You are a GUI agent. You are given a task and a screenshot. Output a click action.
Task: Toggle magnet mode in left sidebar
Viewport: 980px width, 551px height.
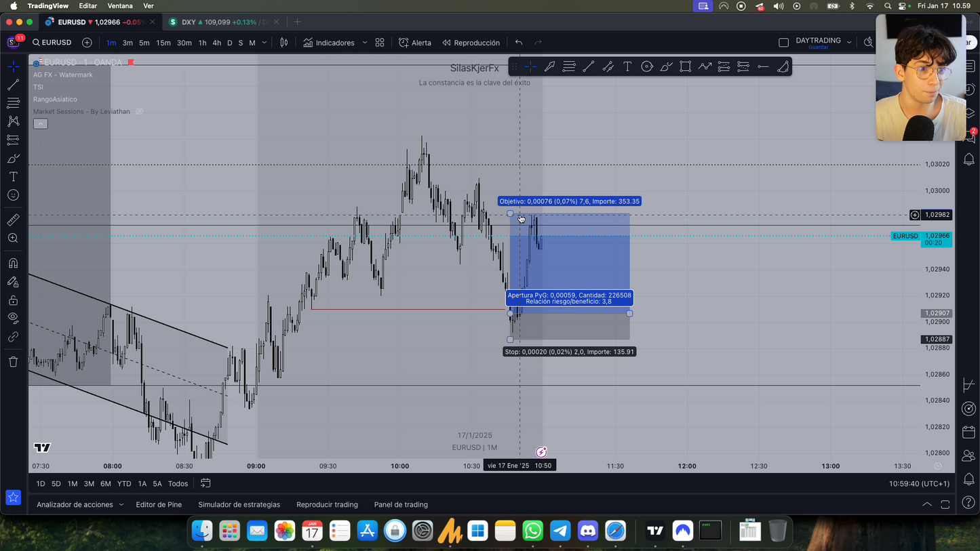click(x=14, y=263)
